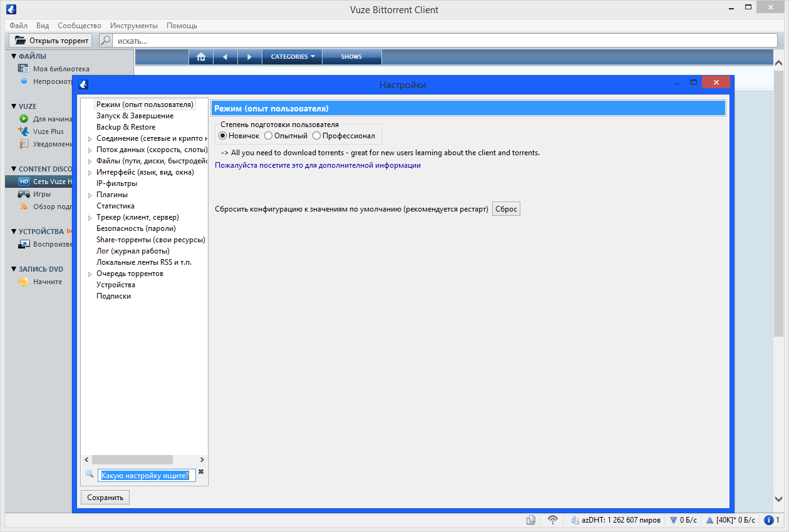Click the HD network icon in sidebar
Viewport: 789px width, 532px height.
[24, 182]
